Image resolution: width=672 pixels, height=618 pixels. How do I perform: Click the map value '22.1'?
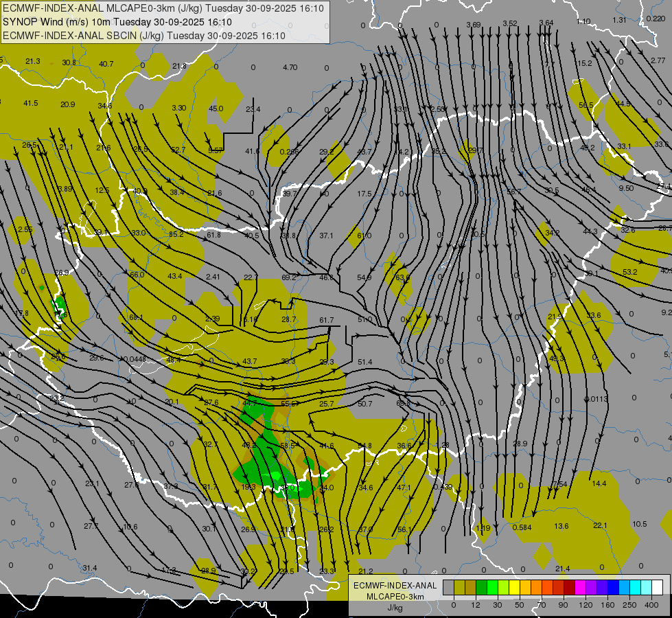point(600,525)
